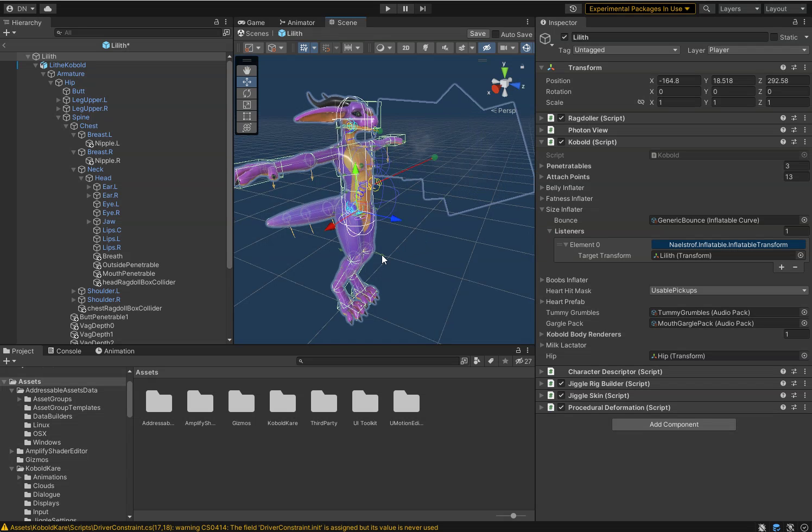812x532 pixels.
Task: Click search by label icon in Project
Action: click(x=491, y=361)
